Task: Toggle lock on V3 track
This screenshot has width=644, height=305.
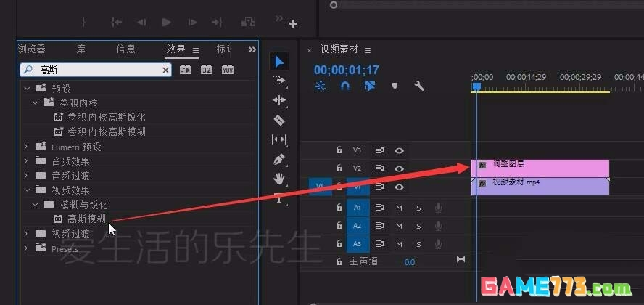Action: 339,150
